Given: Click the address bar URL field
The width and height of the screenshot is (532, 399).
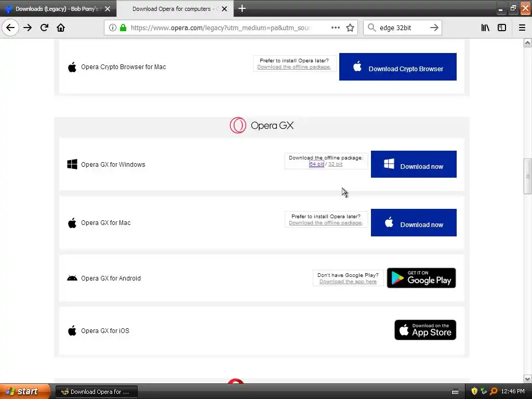Looking at the screenshot, I should [x=220, y=28].
